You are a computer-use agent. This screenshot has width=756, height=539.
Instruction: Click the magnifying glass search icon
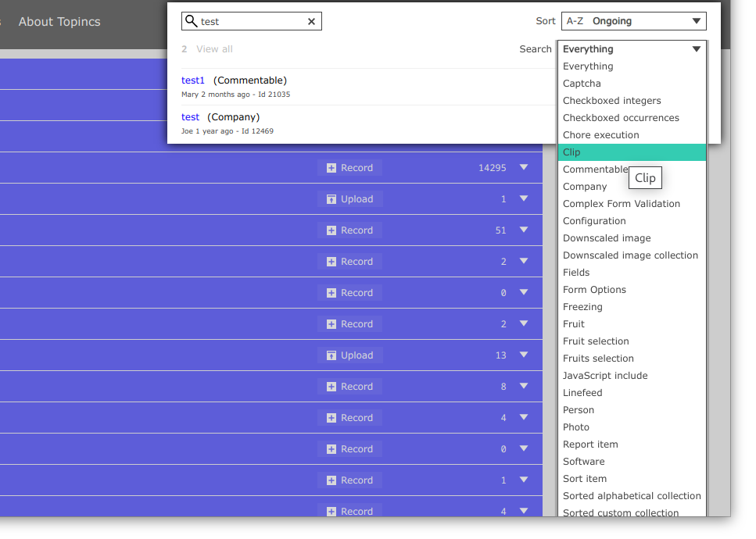click(191, 21)
